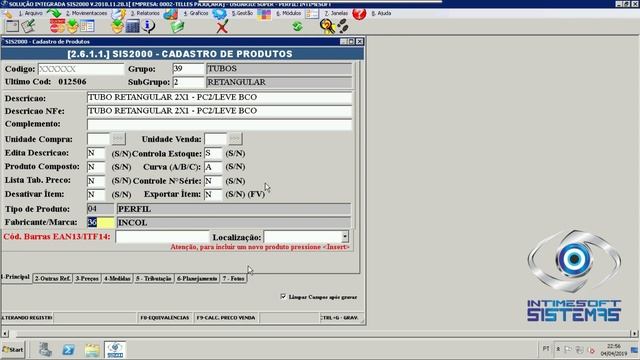The image size is (640, 360).
Task: Open the Arquivo menu
Action: 31,13
